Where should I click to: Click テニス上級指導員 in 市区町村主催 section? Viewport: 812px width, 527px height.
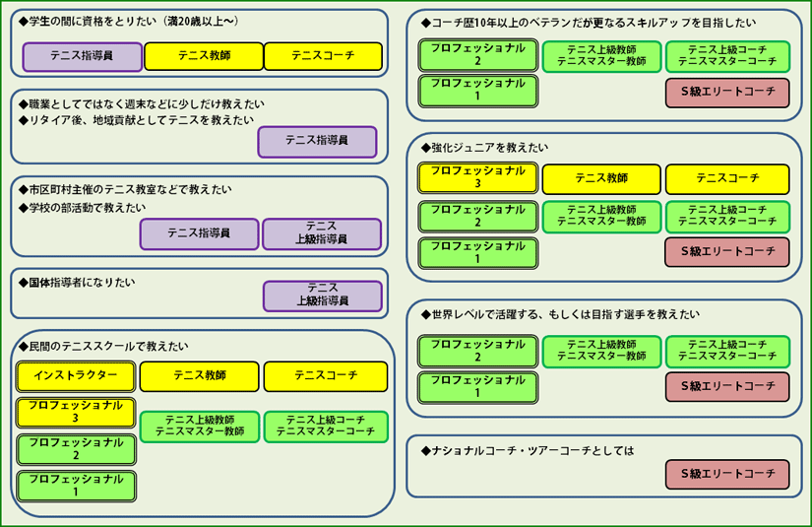[x=322, y=233]
